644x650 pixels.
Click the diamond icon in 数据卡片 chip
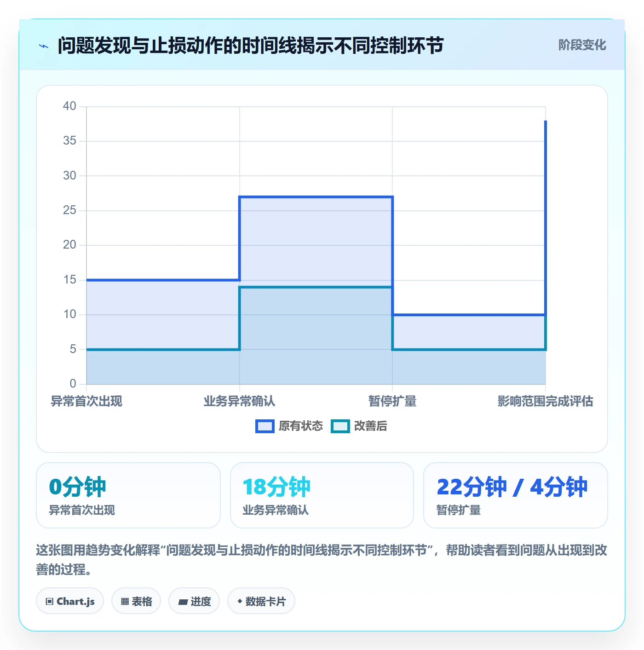240,601
